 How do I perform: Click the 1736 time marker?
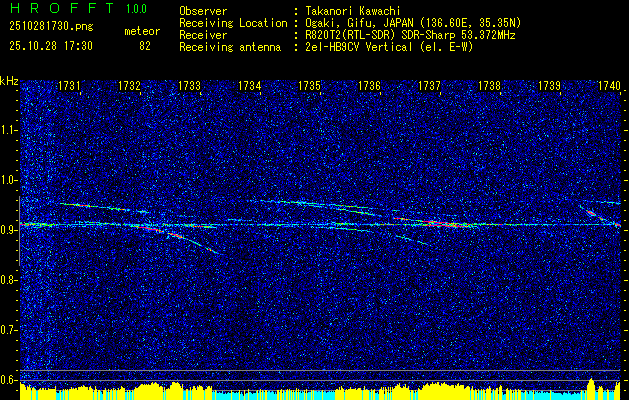(369, 86)
